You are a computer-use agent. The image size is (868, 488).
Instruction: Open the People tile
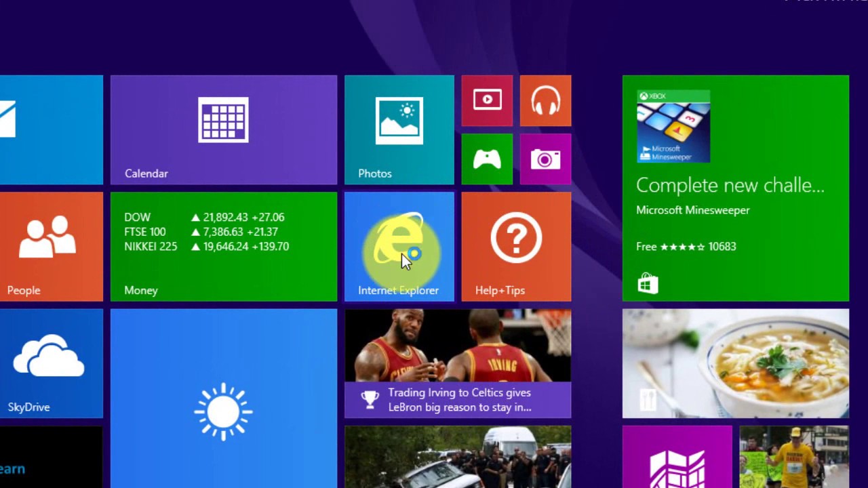(x=52, y=247)
